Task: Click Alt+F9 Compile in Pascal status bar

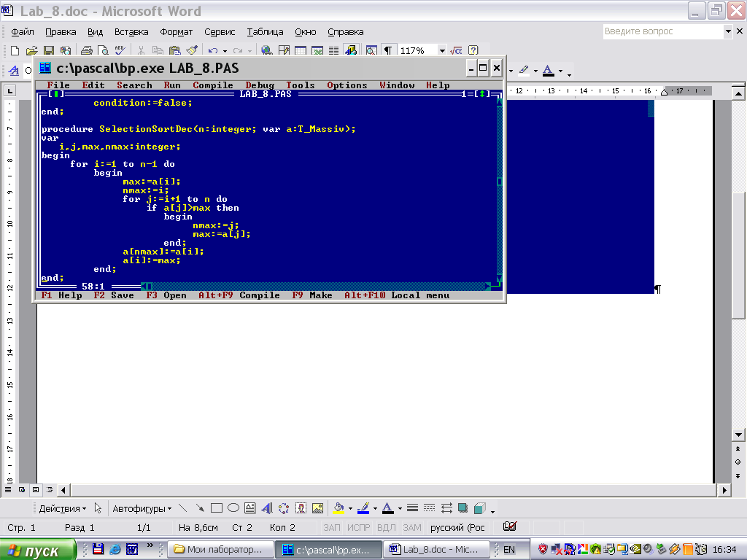Action: pos(239,295)
